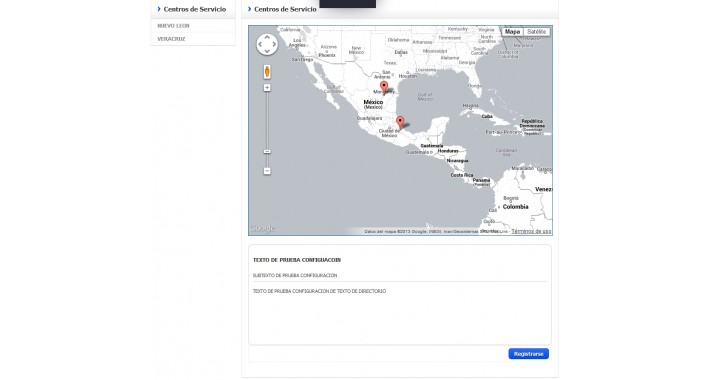Pan the map right with right arrow
710x380 pixels.
[274, 44]
